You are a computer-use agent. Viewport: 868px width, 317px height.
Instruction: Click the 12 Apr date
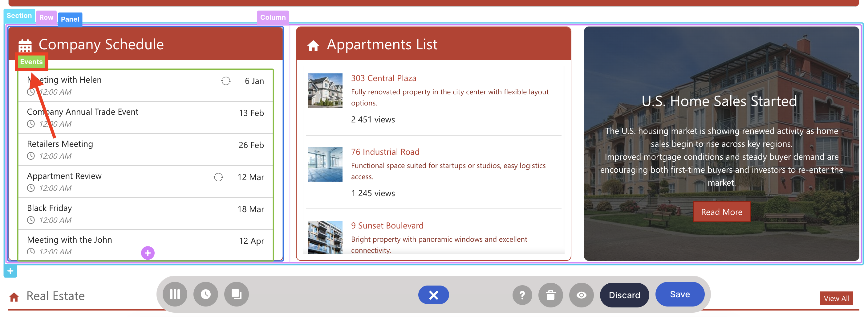[252, 241]
